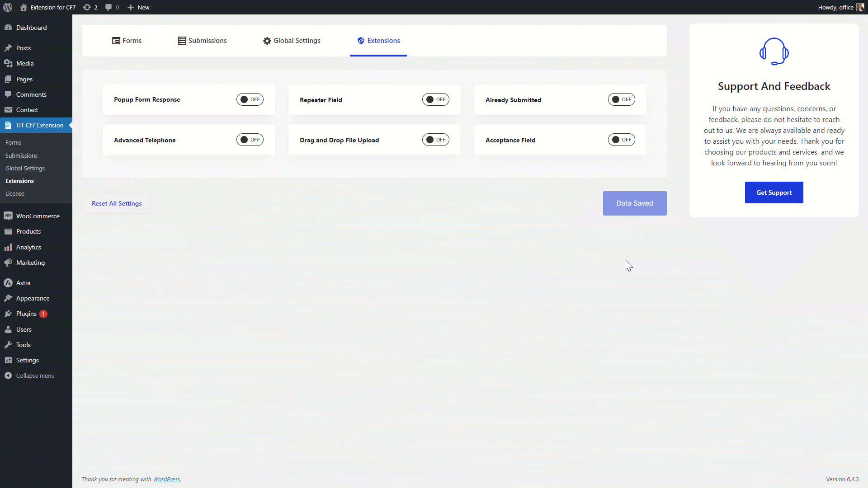Image resolution: width=868 pixels, height=488 pixels.
Task: Click the Dashboard icon in sidebar
Action: pyautogui.click(x=8, y=28)
